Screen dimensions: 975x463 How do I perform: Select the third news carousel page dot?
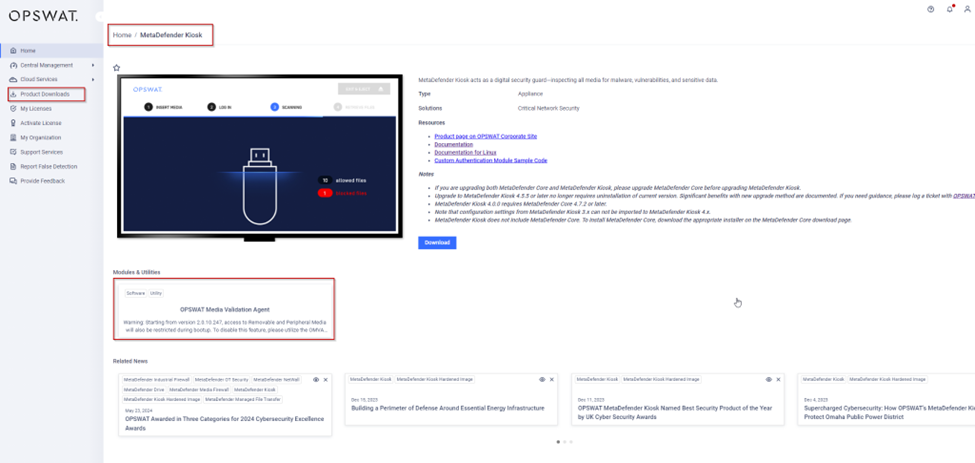tap(571, 442)
